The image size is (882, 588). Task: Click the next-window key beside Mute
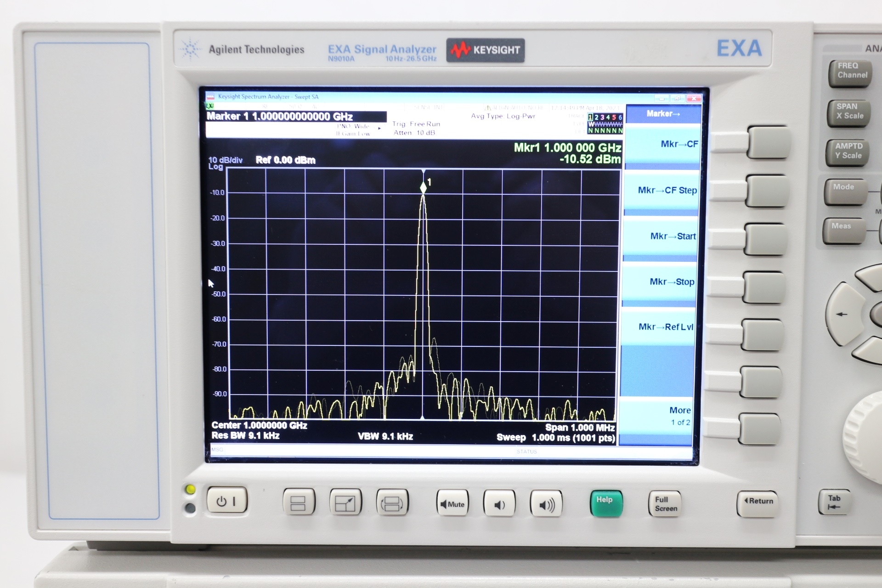tap(392, 503)
